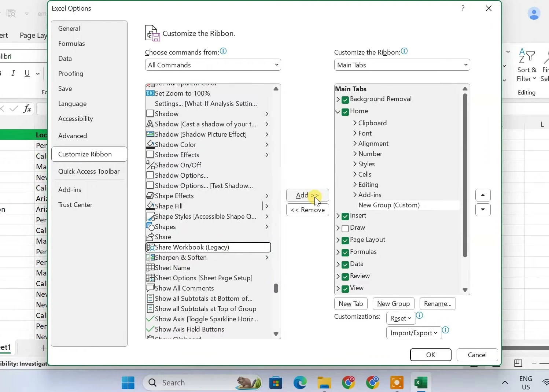
Task: Click the Share command arrow icon
Action: (150, 237)
